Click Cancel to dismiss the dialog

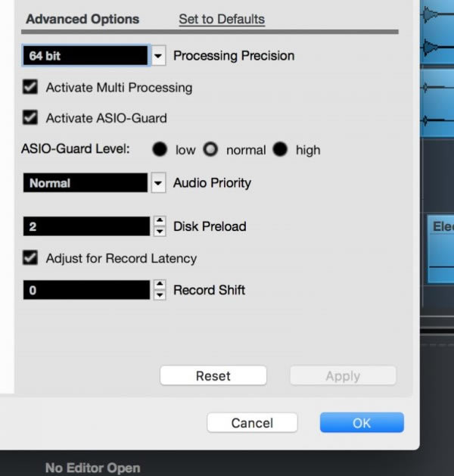point(252,423)
